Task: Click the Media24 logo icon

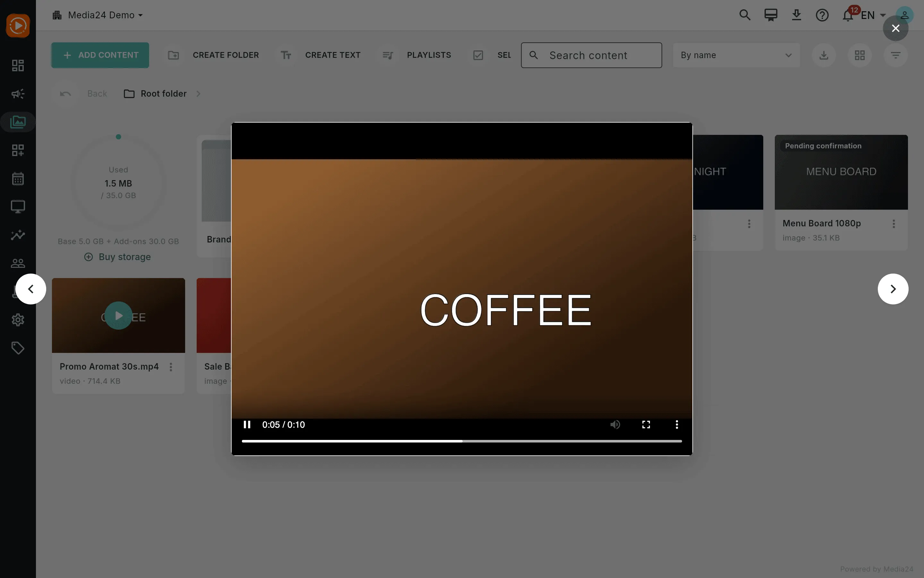Action: coord(18,26)
